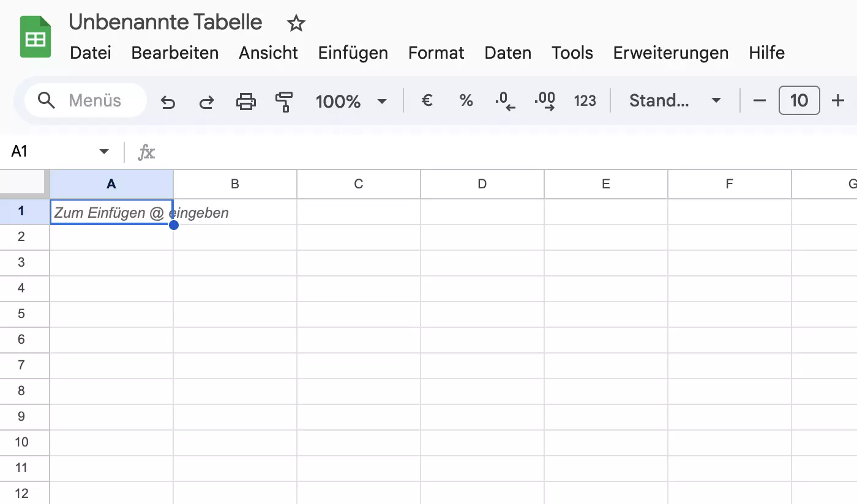The image size is (857, 504).
Task: Open the 123 number formats menu
Action: [x=585, y=101]
